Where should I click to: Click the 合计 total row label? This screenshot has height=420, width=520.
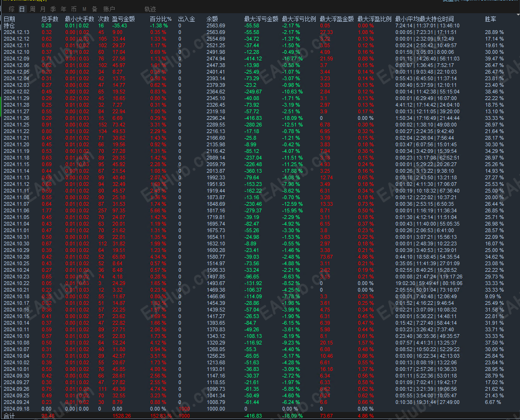click(9, 416)
